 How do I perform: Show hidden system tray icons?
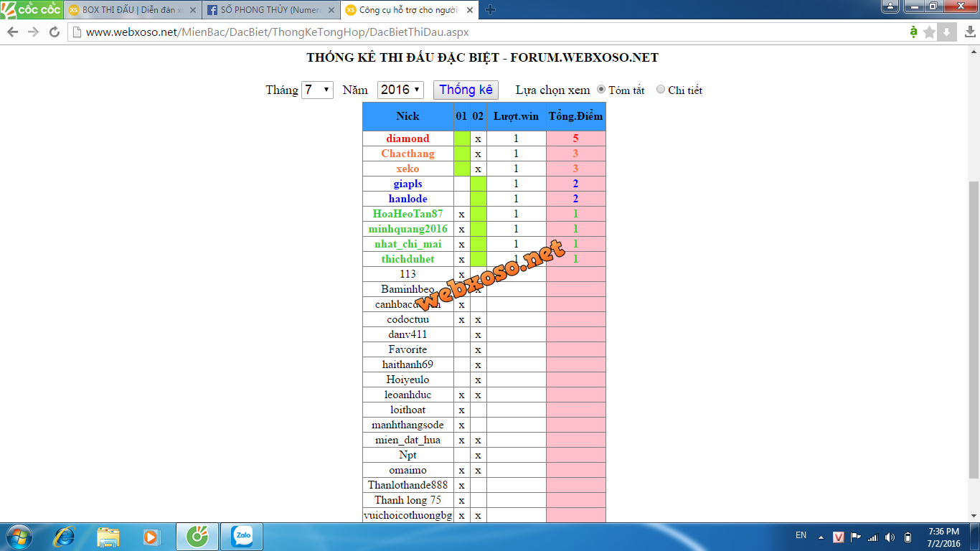coord(821,537)
